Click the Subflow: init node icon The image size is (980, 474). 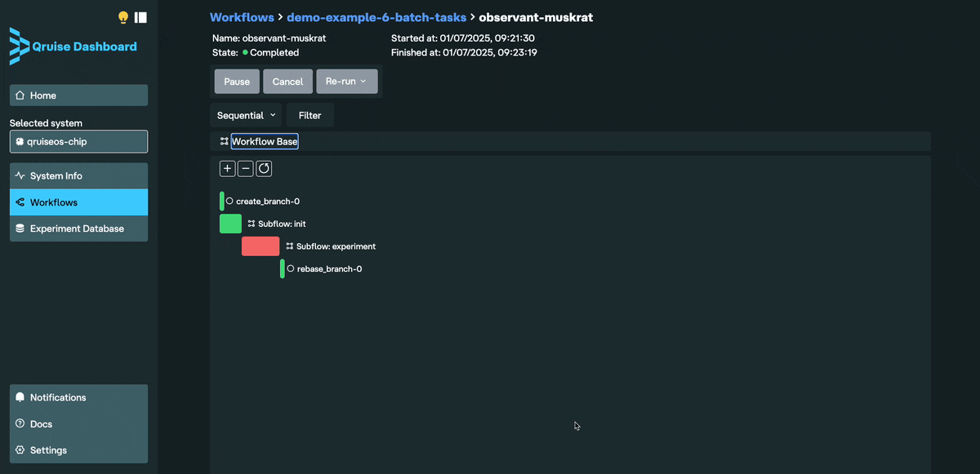coord(252,224)
